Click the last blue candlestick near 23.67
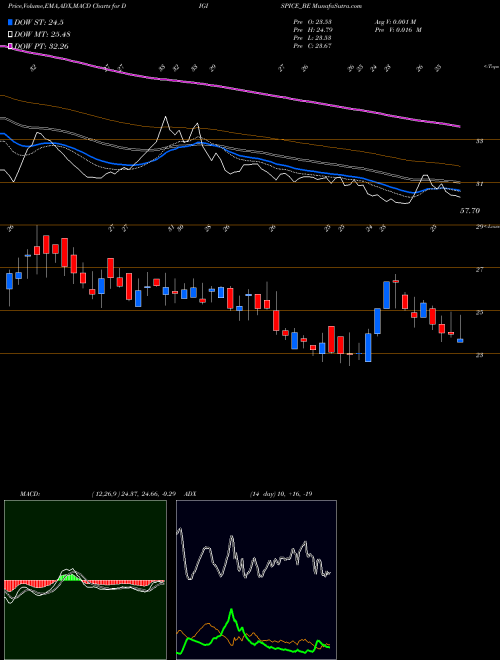This screenshot has width=500, height=660. click(x=460, y=341)
